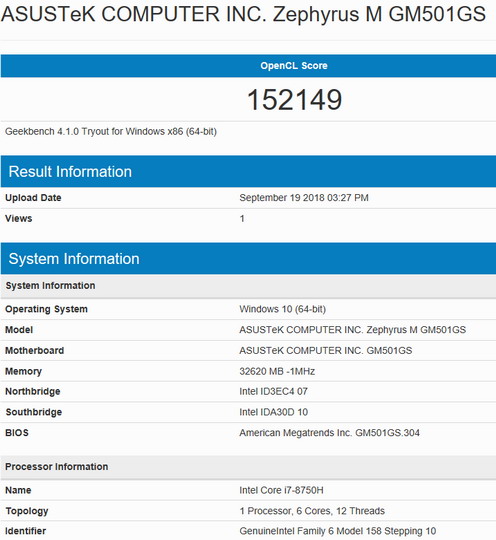
Task: Select the value American Megatrends Inc. GM501GS.304
Action: pyautogui.click(x=329, y=433)
